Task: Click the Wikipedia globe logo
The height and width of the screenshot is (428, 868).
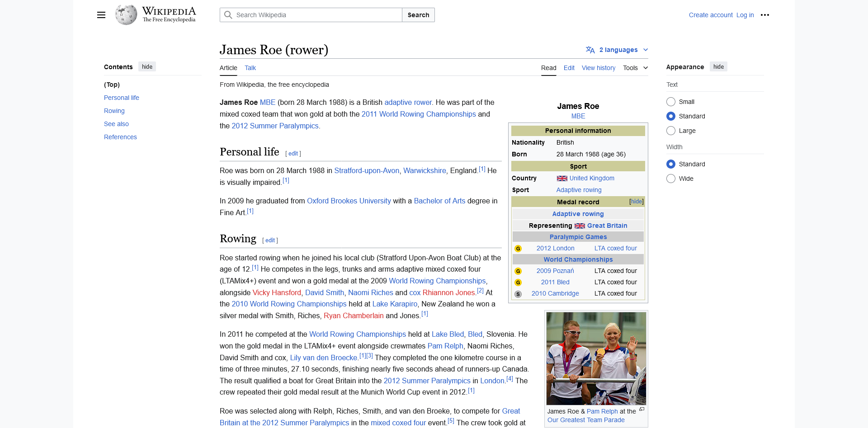Action: 126,15
